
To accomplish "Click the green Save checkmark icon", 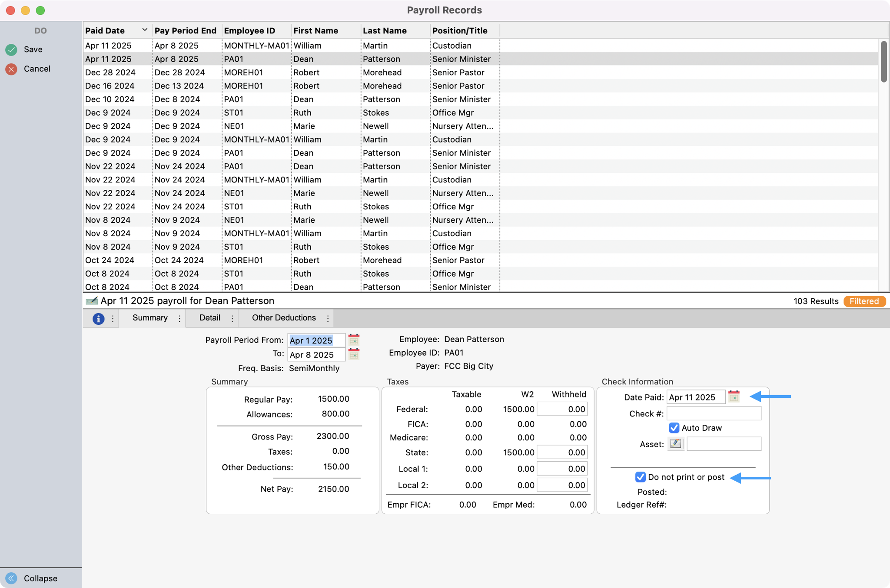I will pyautogui.click(x=11, y=49).
